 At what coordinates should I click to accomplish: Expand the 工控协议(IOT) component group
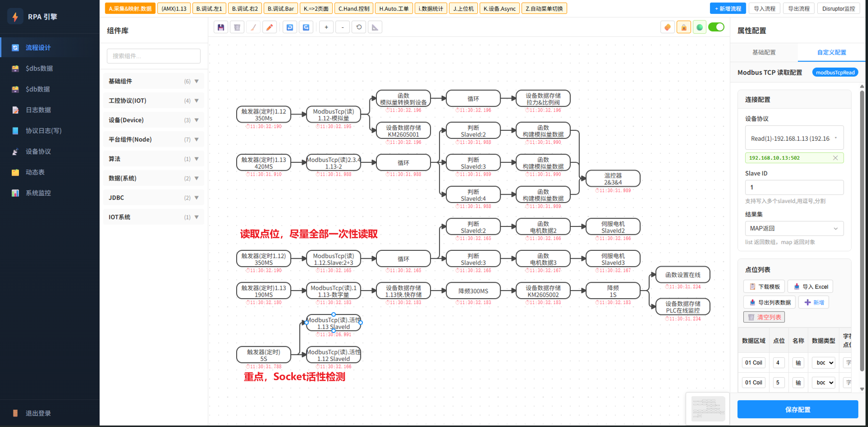pos(154,101)
